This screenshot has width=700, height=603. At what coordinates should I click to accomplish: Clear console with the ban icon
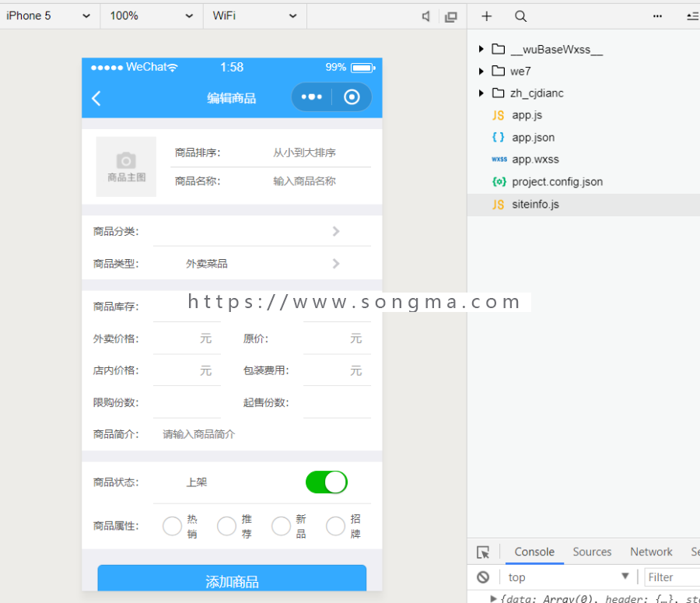[x=483, y=577]
